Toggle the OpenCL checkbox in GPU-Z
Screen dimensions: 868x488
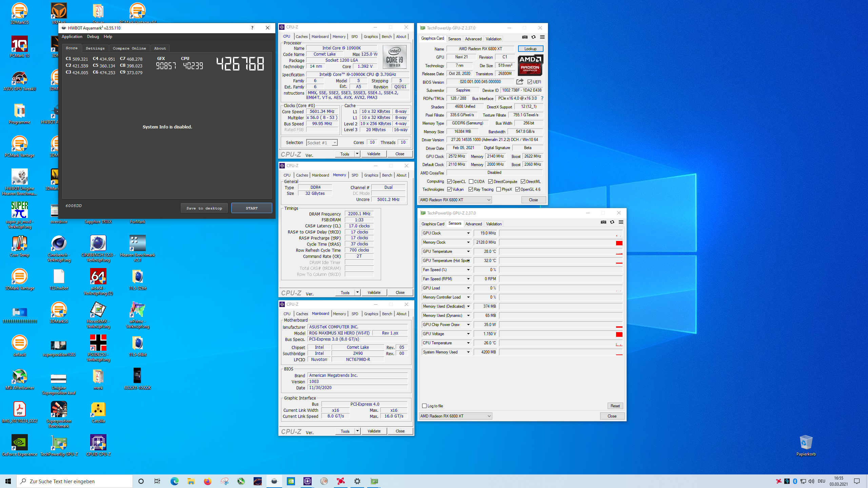coord(449,182)
